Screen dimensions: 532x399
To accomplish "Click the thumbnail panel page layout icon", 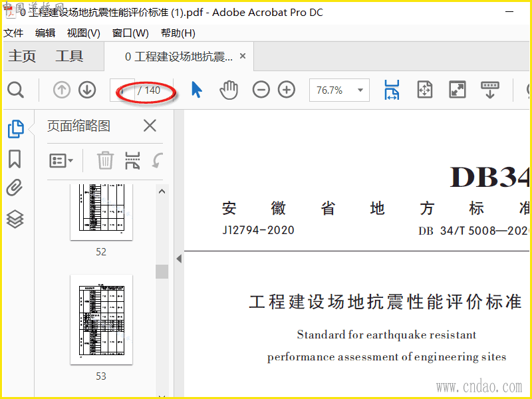I will tap(132, 160).
